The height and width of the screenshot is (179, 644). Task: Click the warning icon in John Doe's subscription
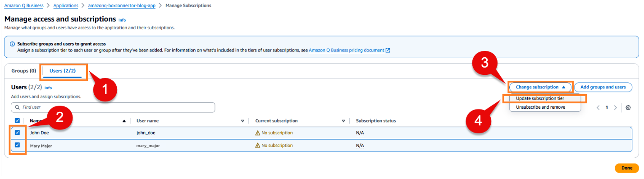coord(258,133)
